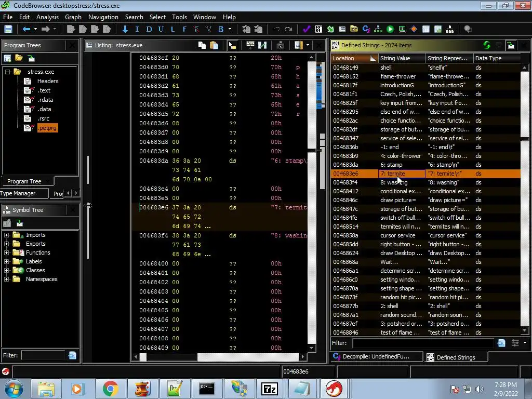
Task: Expand the Functions node in Symbol Tree
Action: point(6,253)
